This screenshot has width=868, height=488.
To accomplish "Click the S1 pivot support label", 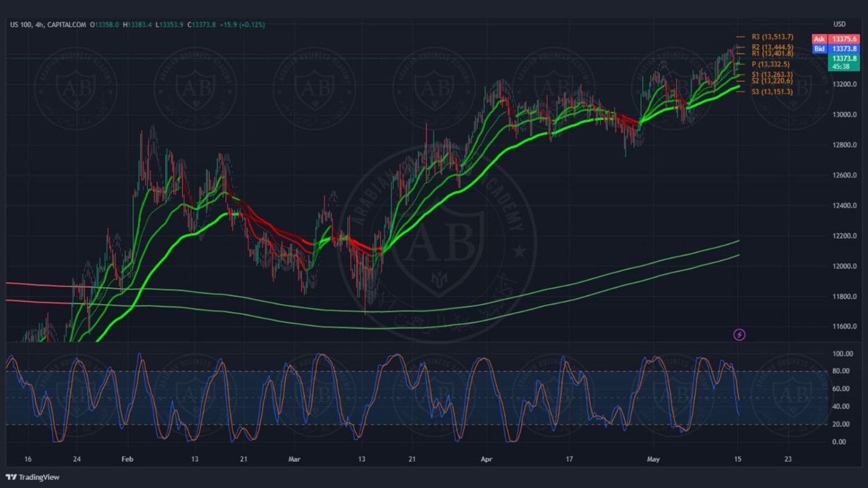I will coord(772,75).
